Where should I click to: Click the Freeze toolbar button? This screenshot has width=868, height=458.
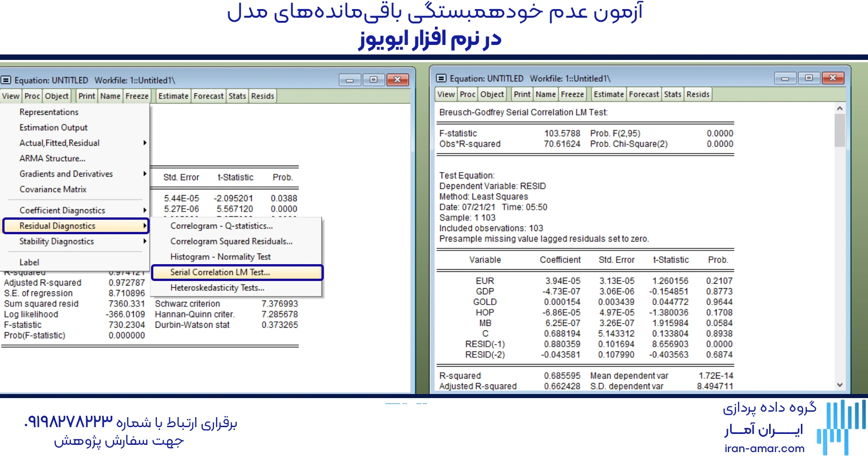coord(137,96)
